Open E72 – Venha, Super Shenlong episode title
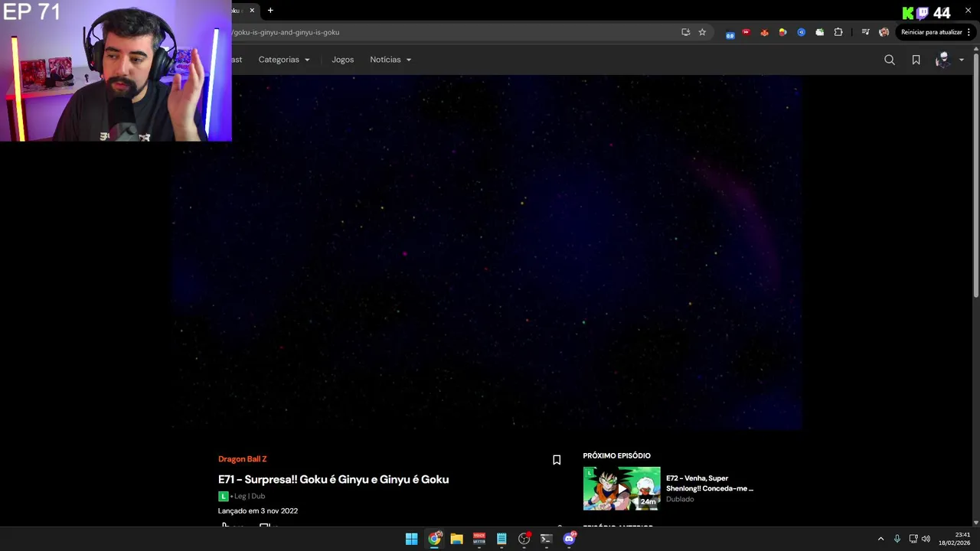980x551 pixels. (710, 483)
